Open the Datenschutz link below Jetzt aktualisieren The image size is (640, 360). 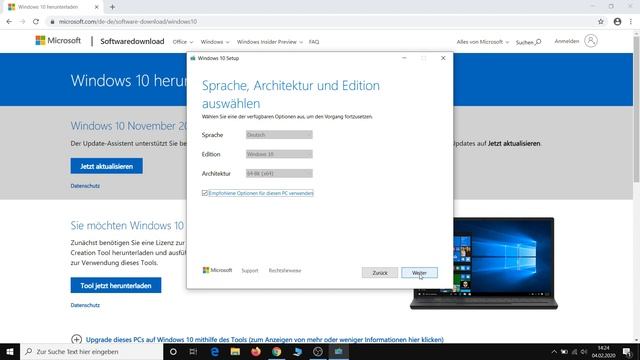coord(85,186)
